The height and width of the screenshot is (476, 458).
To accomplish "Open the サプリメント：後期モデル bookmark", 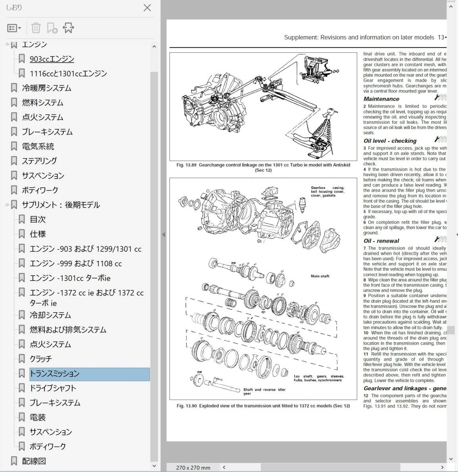I will click(x=61, y=205).
